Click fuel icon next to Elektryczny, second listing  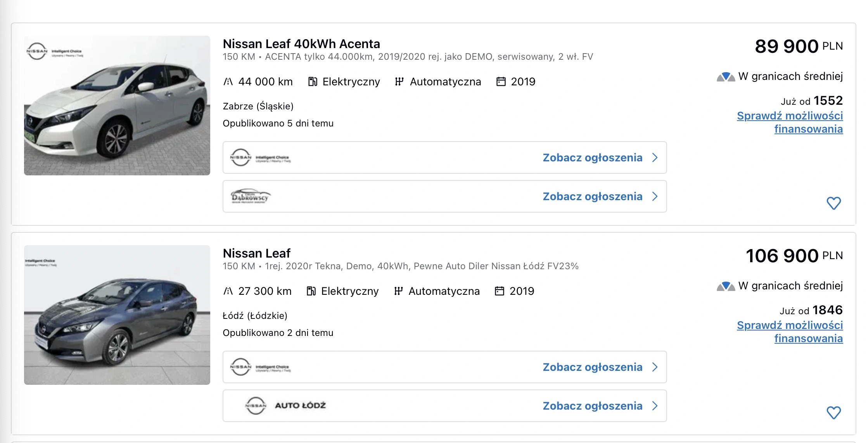tap(311, 291)
